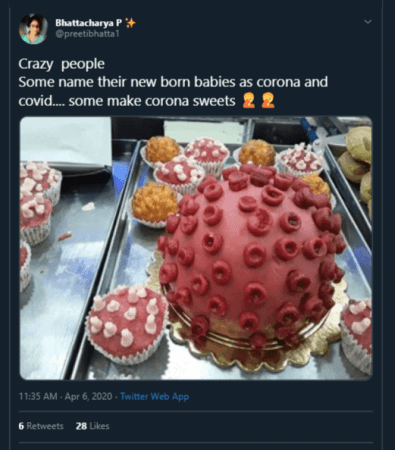Click the retweet count number 6
This screenshot has width=395, height=450.
coord(21,426)
